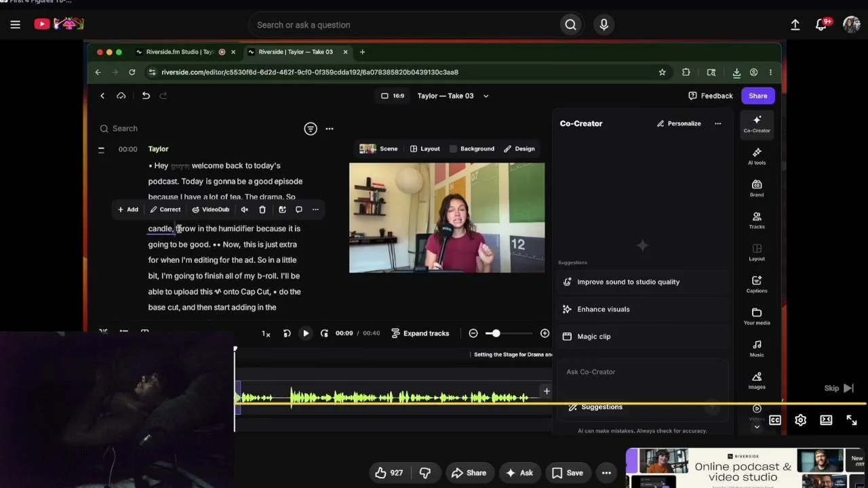This screenshot has height=488, width=868.
Task: Skip forward five seconds in editor
Action: coord(324,333)
